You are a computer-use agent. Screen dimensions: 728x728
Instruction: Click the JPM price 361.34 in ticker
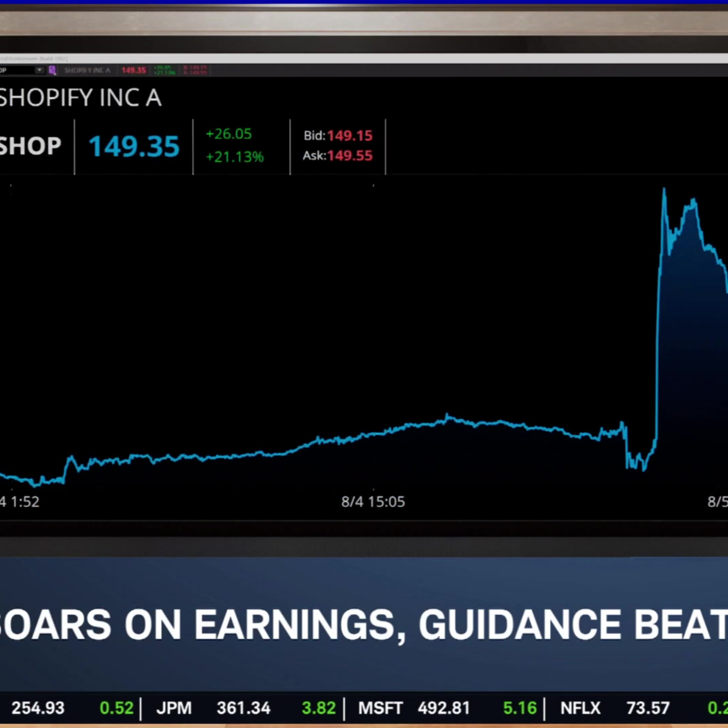(243, 708)
